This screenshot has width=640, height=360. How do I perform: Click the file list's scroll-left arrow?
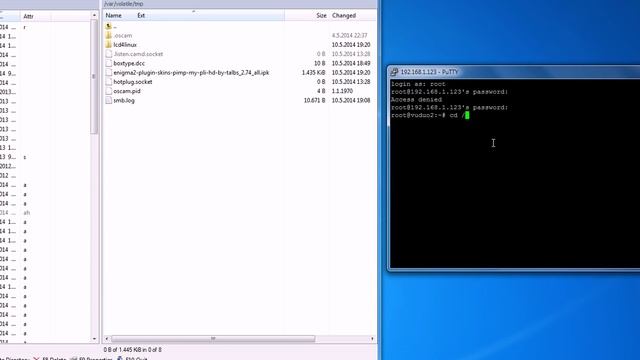[107, 339]
